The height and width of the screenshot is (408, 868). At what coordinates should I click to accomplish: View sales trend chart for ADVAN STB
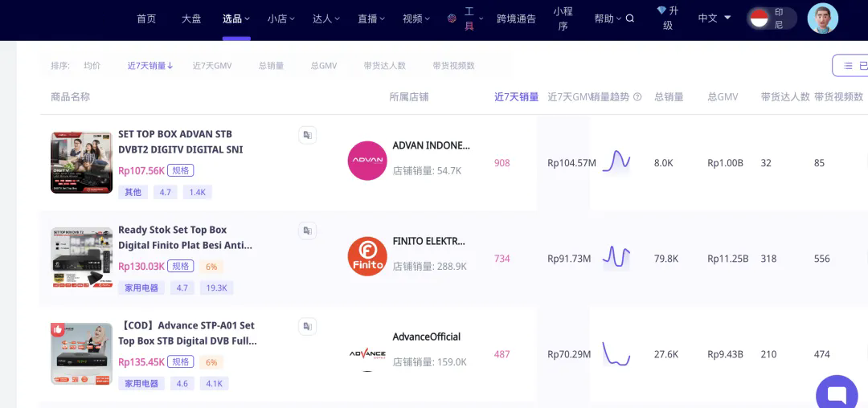(616, 161)
